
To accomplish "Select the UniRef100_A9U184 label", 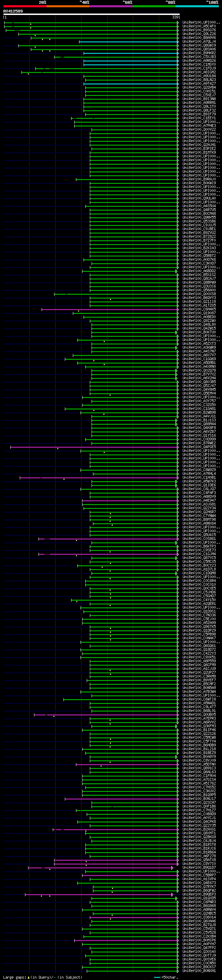I will pos(199,76).
